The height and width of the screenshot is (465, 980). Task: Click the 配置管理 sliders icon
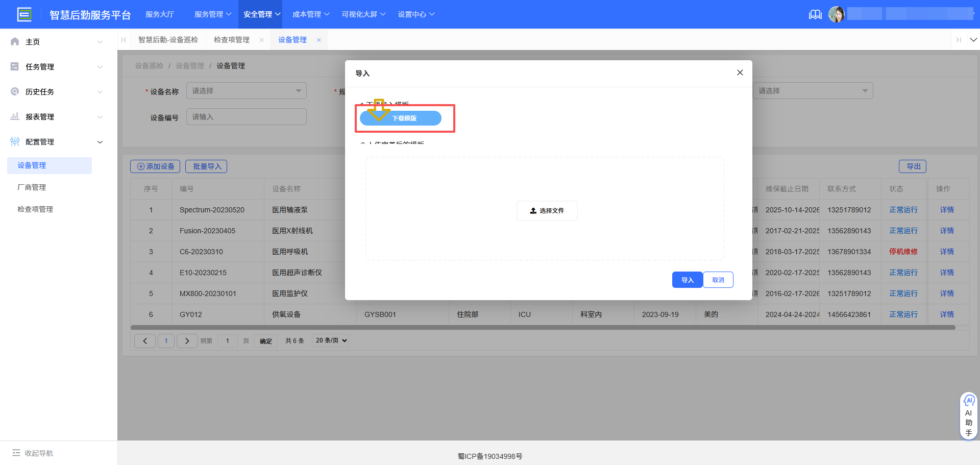point(14,141)
